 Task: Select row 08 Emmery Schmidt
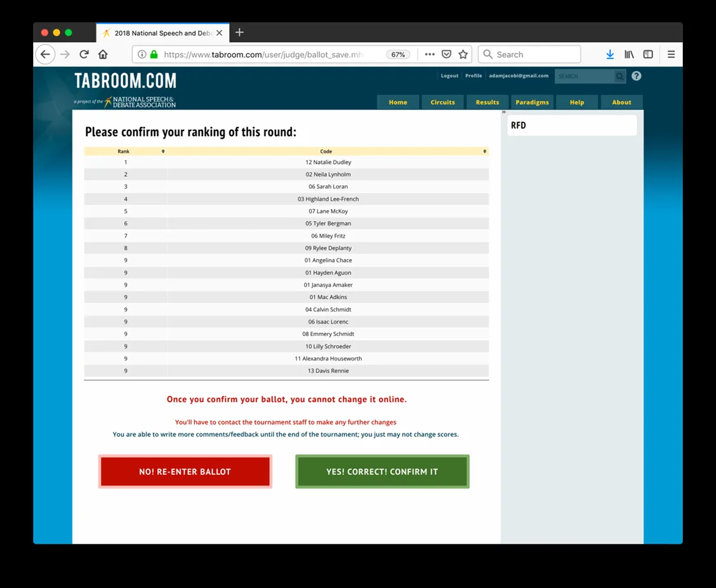tap(286, 334)
